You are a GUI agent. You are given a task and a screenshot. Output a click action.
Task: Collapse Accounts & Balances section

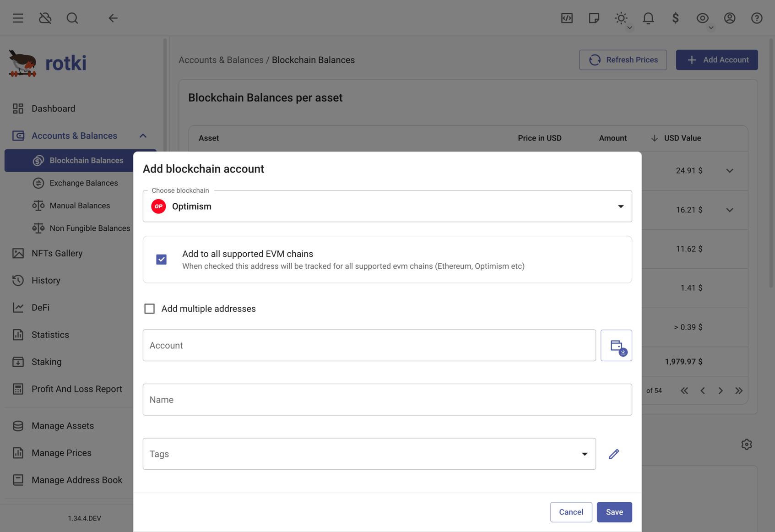click(x=143, y=136)
